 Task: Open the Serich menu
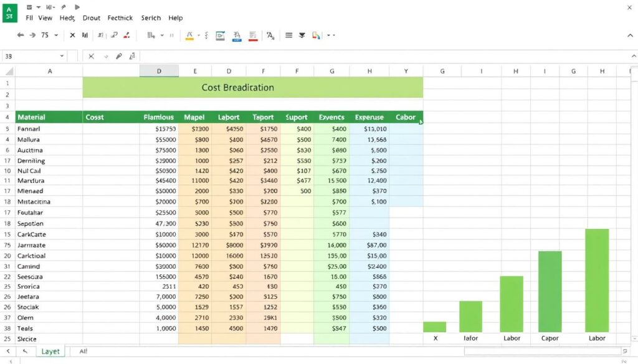coord(151,18)
